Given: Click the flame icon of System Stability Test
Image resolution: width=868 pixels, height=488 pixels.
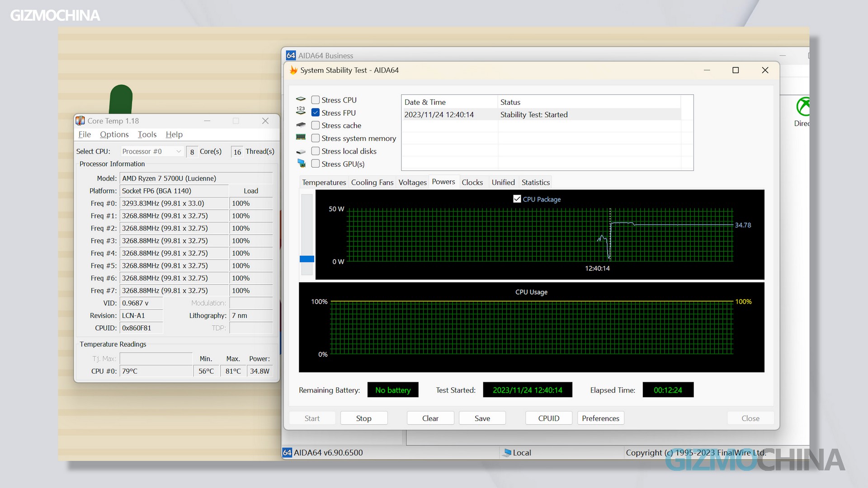Looking at the screenshot, I should point(293,70).
